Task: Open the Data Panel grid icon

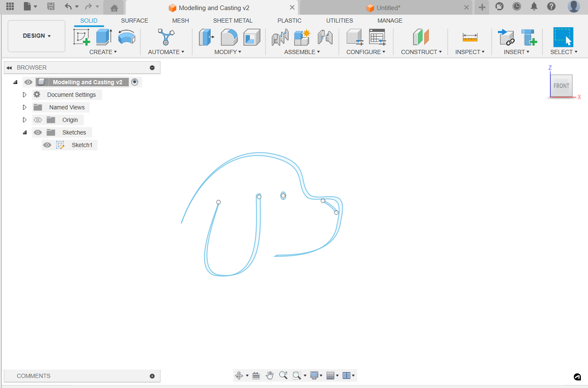Action: point(10,6)
